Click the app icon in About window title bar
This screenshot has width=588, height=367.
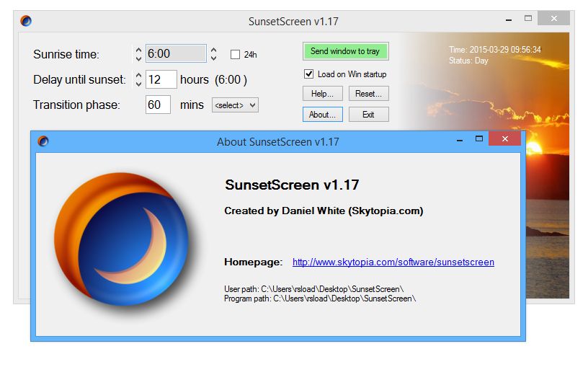pyautogui.click(x=43, y=141)
